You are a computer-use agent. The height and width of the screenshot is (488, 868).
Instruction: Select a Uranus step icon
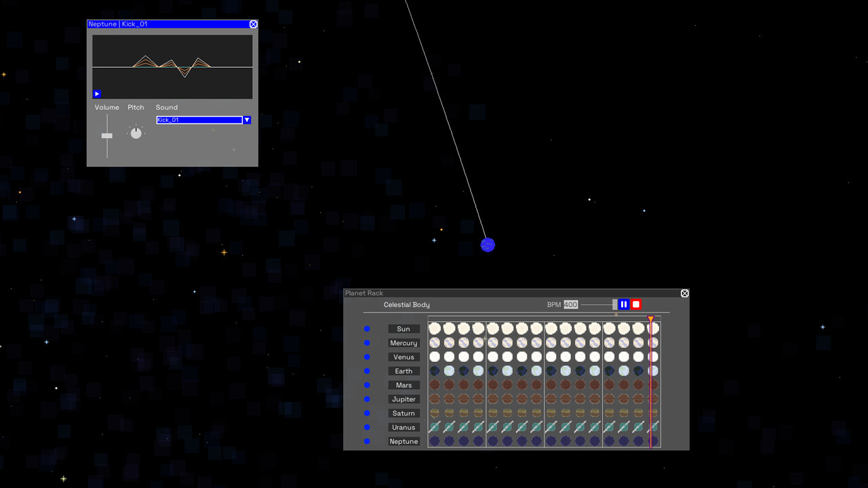tap(434, 427)
